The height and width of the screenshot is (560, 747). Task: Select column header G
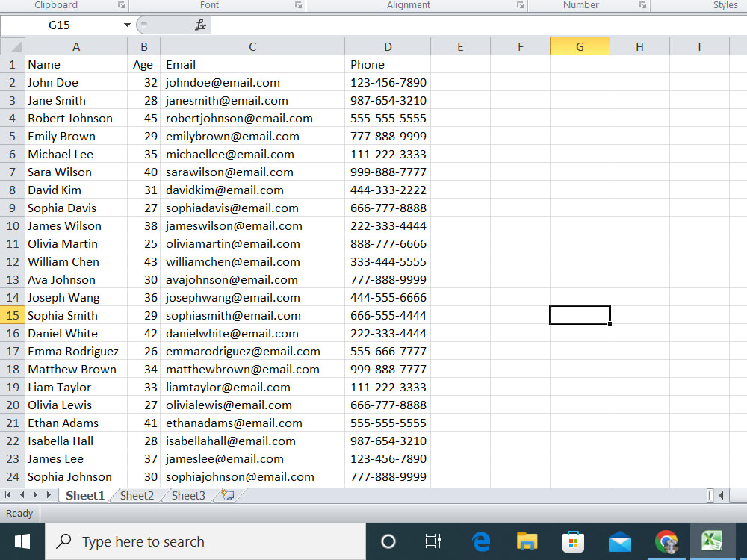tap(580, 46)
